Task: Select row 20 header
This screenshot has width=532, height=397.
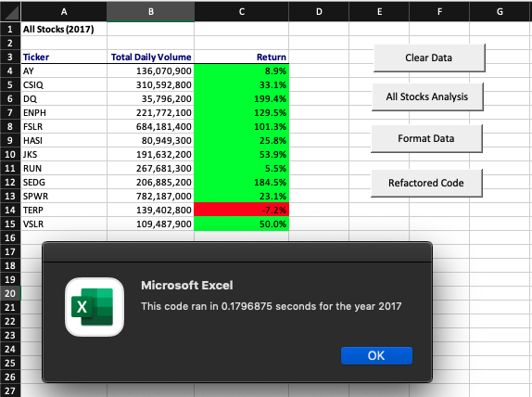Action: click(10, 293)
